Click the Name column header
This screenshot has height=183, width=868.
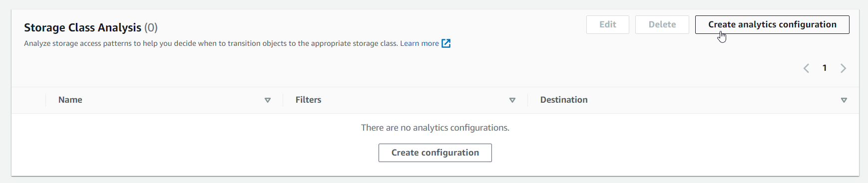pos(70,100)
